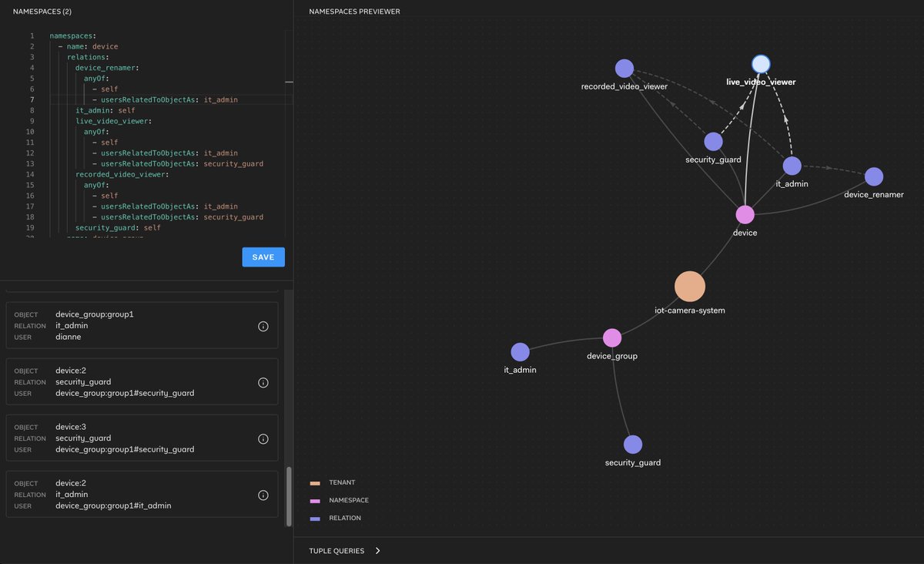This screenshot has height=564, width=924.
Task: Select the device_renamer relation node
Action: (x=874, y=177)
